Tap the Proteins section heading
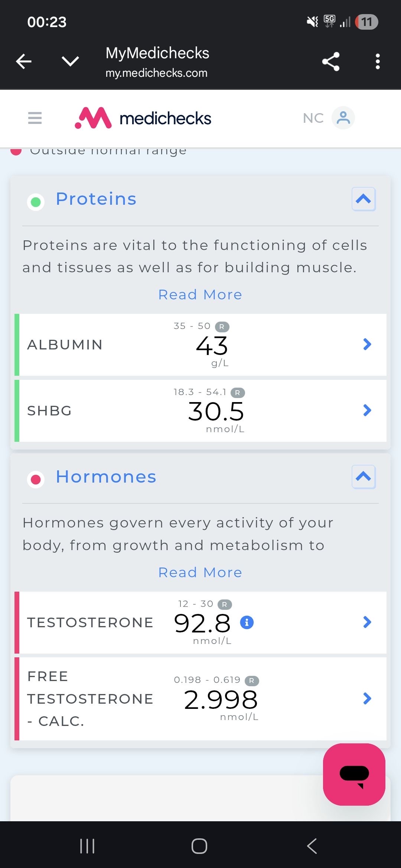This screenshot has height=868, width=401. click(x=96, y=199)
